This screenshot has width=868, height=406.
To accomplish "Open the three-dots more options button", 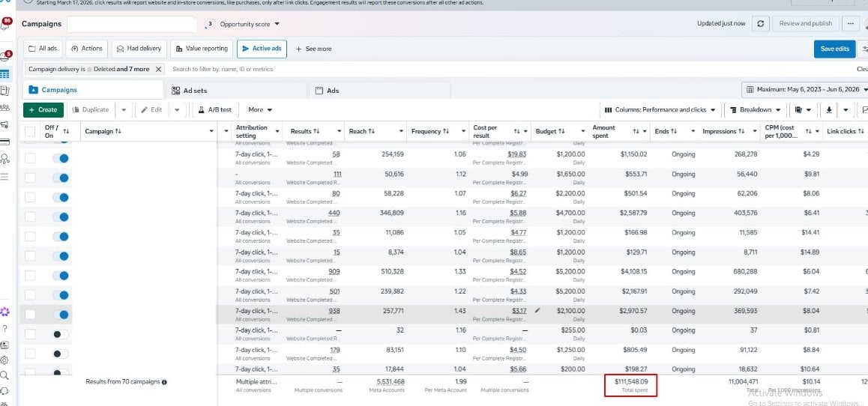I will point(850,24).
